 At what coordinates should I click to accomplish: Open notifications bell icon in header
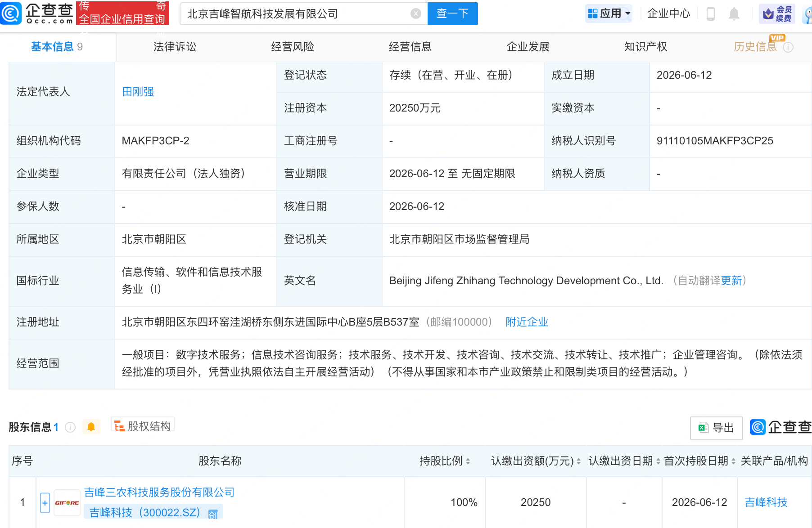click(734, 14)
